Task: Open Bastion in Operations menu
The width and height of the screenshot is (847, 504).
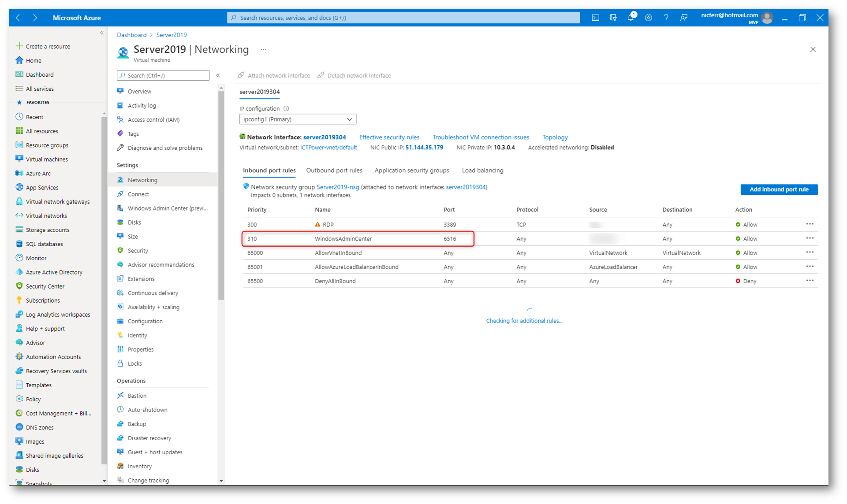Action: click(x=137, y=396)
